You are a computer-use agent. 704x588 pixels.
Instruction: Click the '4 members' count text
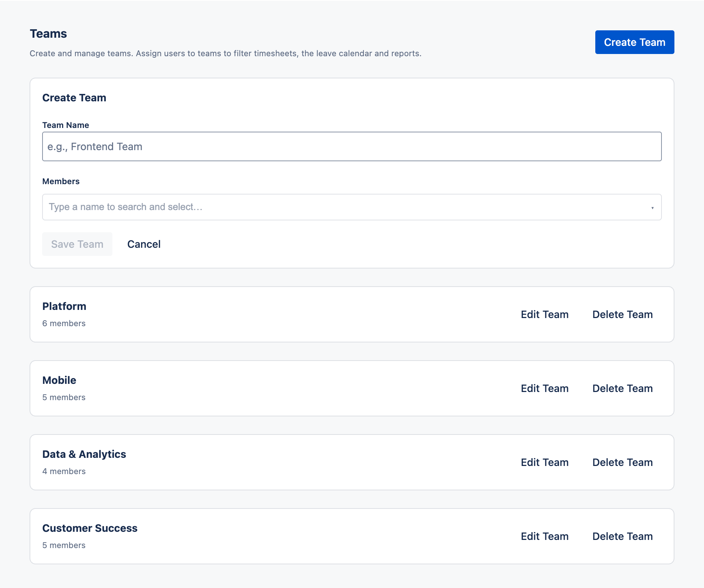(64, 471)
